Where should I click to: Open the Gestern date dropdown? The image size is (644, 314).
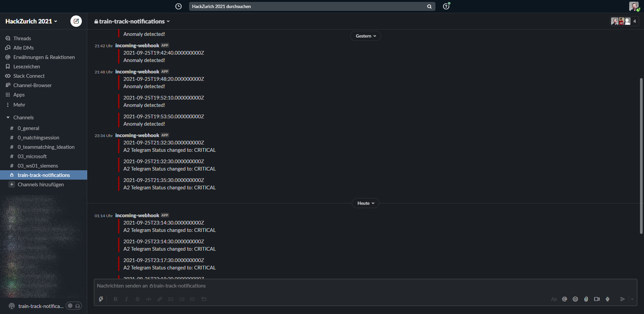coord(366,36)
